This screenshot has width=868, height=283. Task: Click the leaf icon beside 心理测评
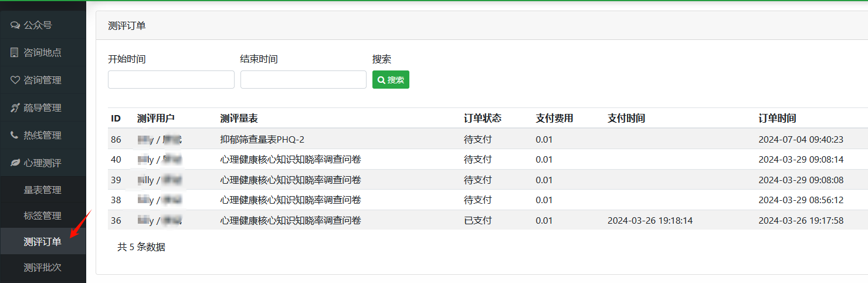pyautogui.click(x=15, y=163)
